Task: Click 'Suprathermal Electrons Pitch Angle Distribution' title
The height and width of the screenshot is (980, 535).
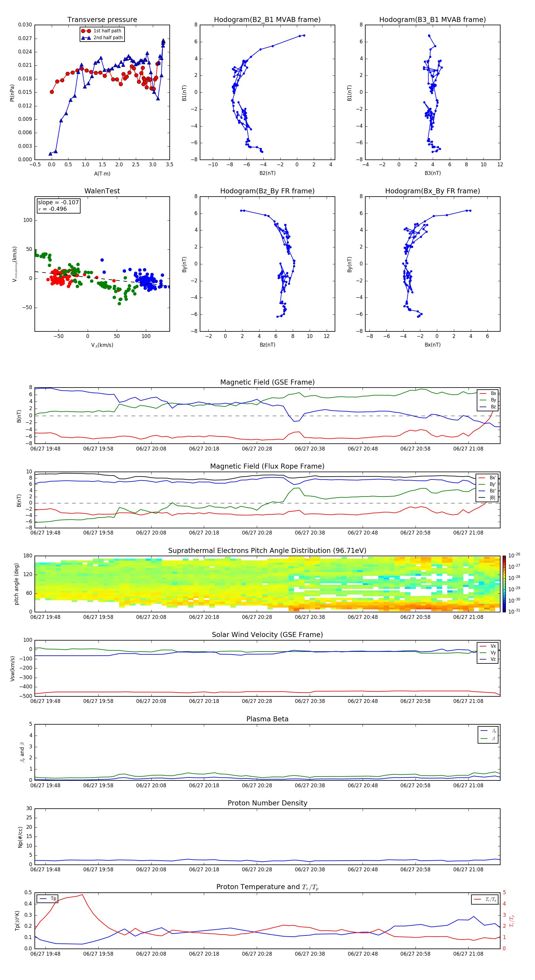Action: (x=267, y=551)
